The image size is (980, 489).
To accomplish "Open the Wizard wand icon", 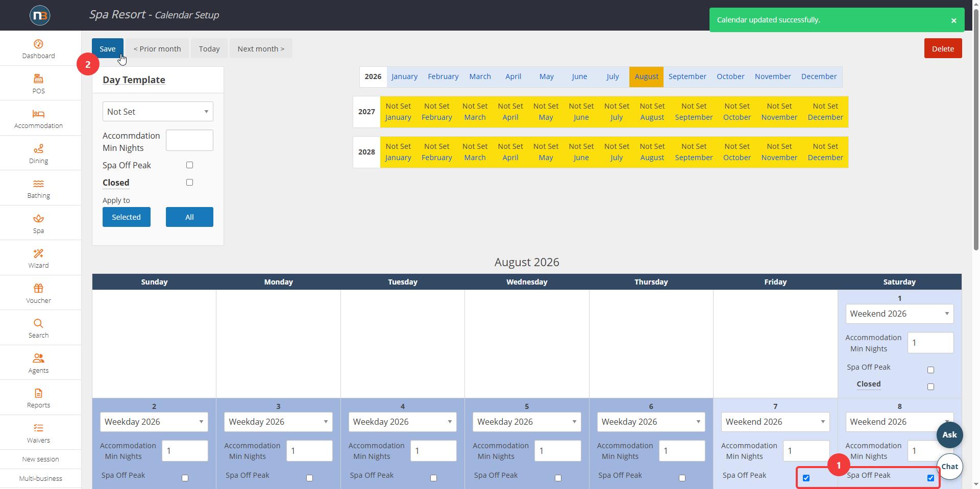I will pyautogui.click(x=38, y=253).
